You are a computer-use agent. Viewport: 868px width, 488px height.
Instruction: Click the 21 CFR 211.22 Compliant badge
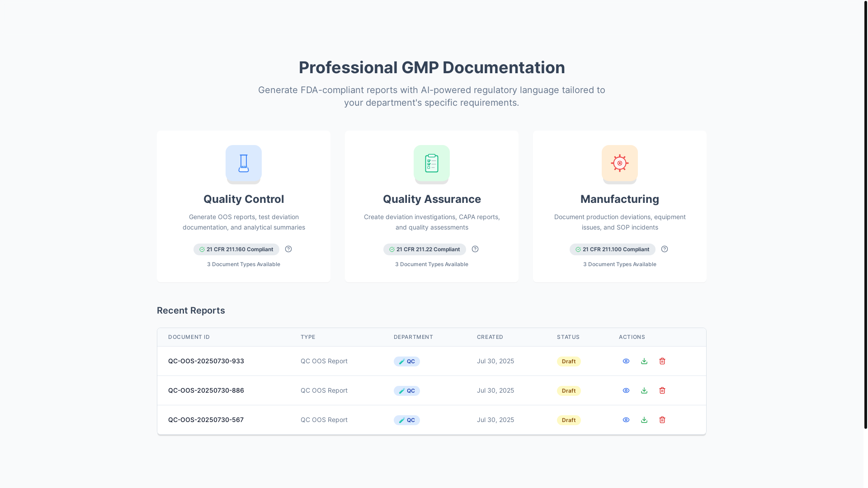(425, 249)
